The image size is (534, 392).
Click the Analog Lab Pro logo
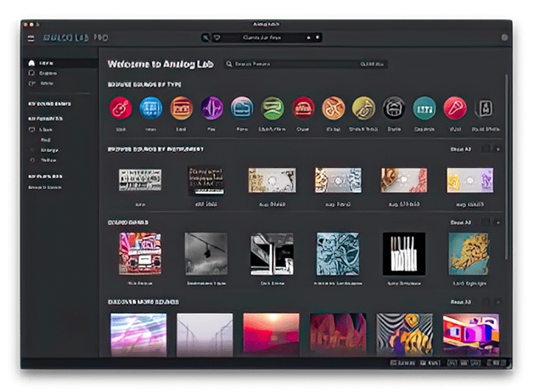click(76, 38)
